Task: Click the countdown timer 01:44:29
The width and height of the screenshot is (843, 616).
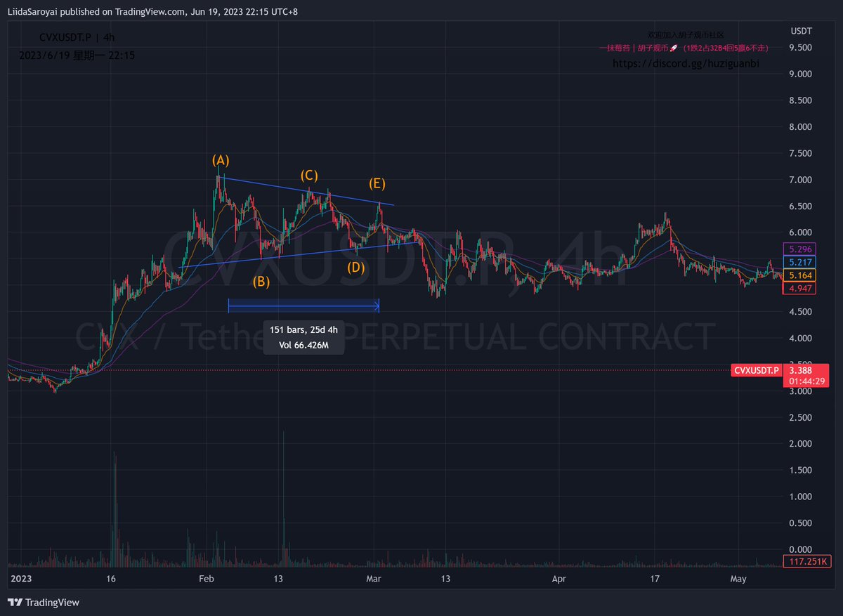Action: (x=806, y=381)
